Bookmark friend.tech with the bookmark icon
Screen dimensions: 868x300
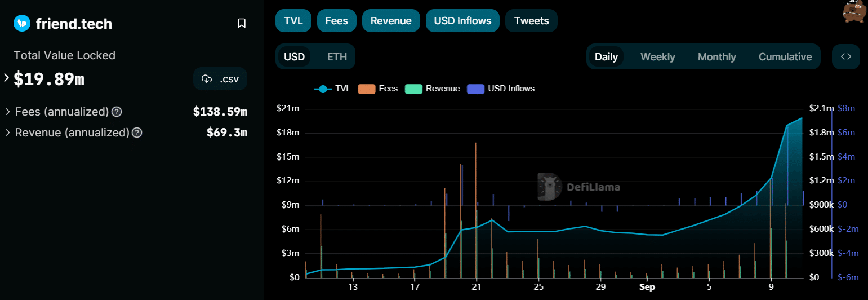tap(242, 23)
